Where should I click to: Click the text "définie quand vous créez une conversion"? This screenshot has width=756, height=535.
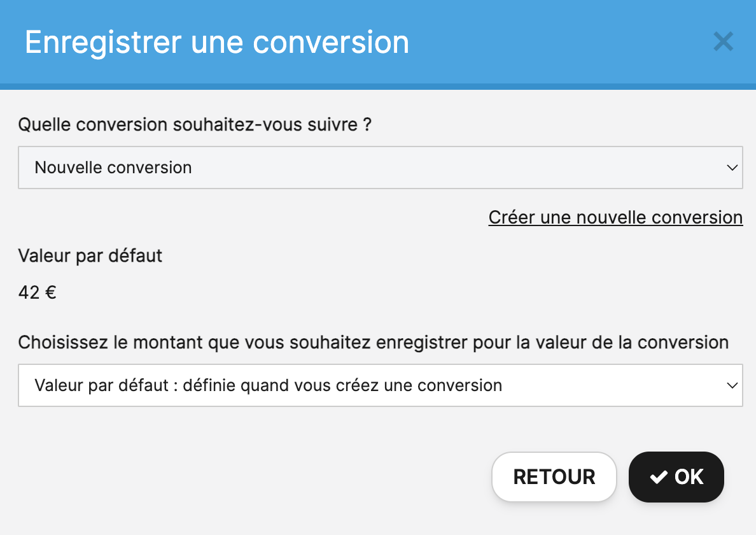(x=342, y=385)
